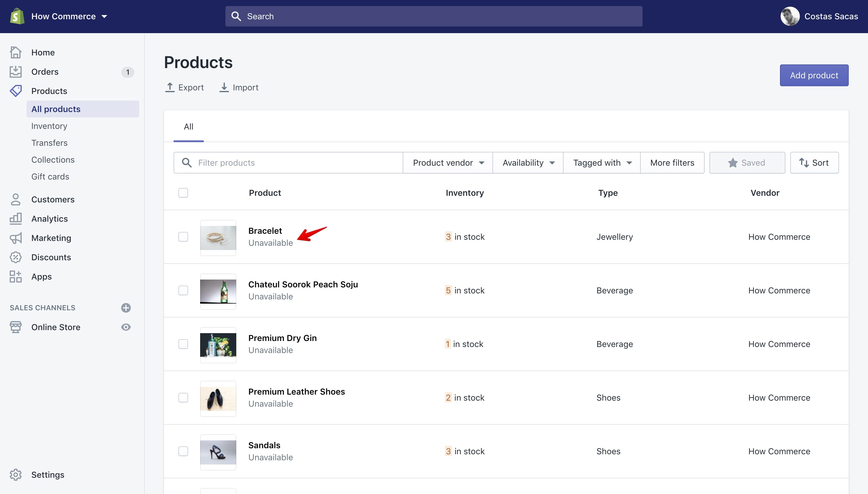Select All products submenu item
The image size is (868, 494).
[x=83, y=109]
